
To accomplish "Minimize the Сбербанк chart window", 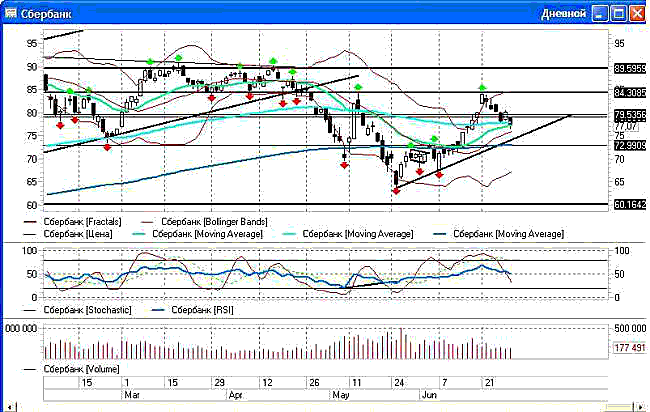I will [599, 14].
